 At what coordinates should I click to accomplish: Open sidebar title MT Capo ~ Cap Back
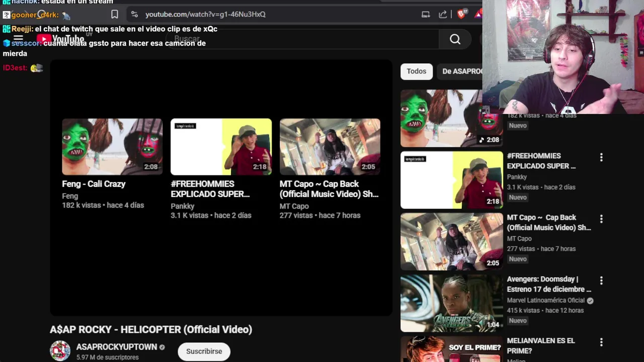click(549, 222)
